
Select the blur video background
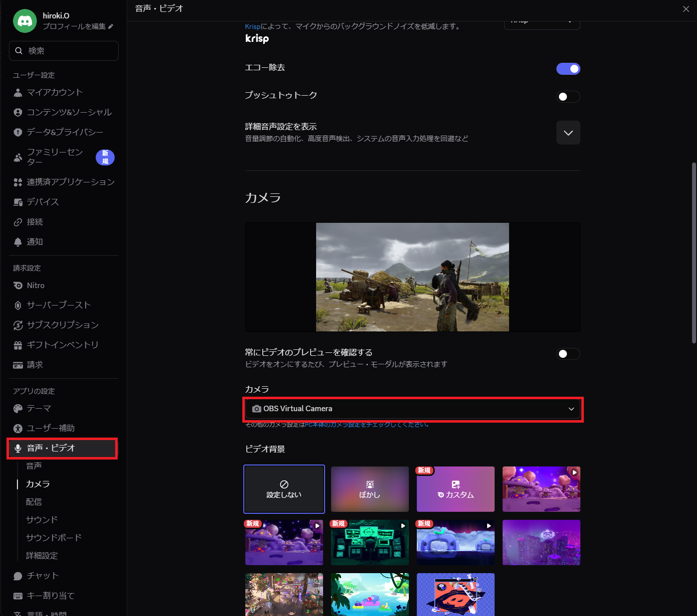(x=369, y=489)
